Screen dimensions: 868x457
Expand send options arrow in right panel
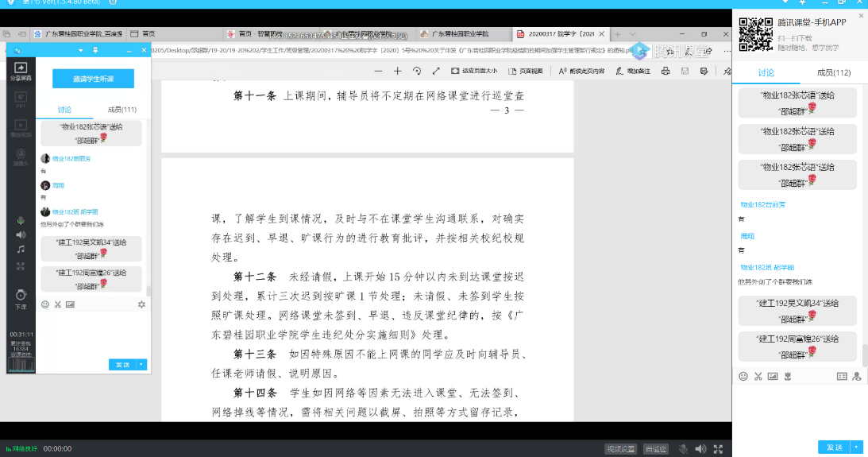click(856, 447)
